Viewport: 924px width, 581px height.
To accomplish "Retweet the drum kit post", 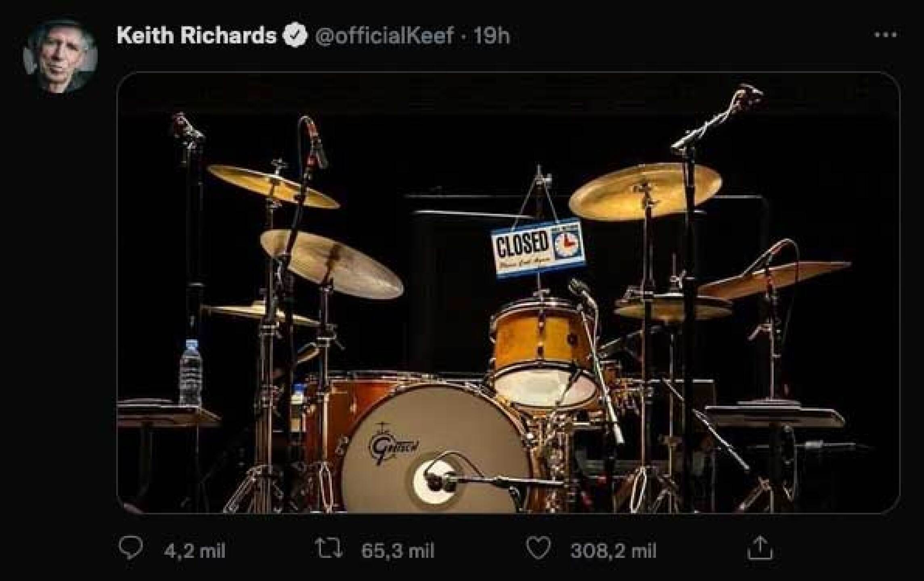I will click(x=329, y=550).
